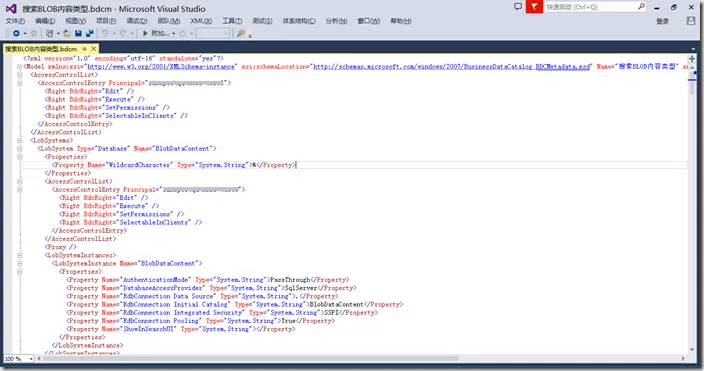Open the 项目(P) menu
This screenshot has height=371, width=704.
(x=106, y=21)
